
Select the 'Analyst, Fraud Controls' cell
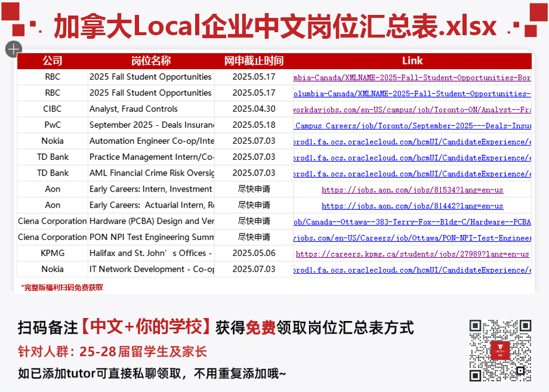tap(151, 109)
